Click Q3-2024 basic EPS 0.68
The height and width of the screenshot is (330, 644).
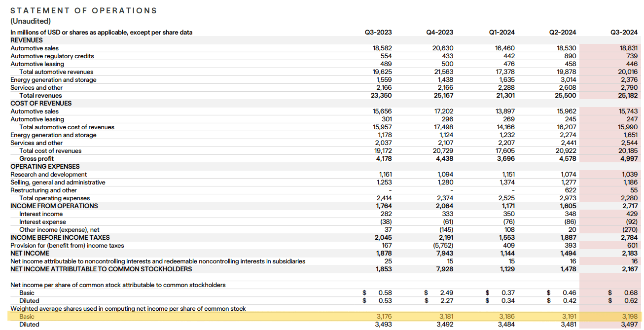click(631, 293)
